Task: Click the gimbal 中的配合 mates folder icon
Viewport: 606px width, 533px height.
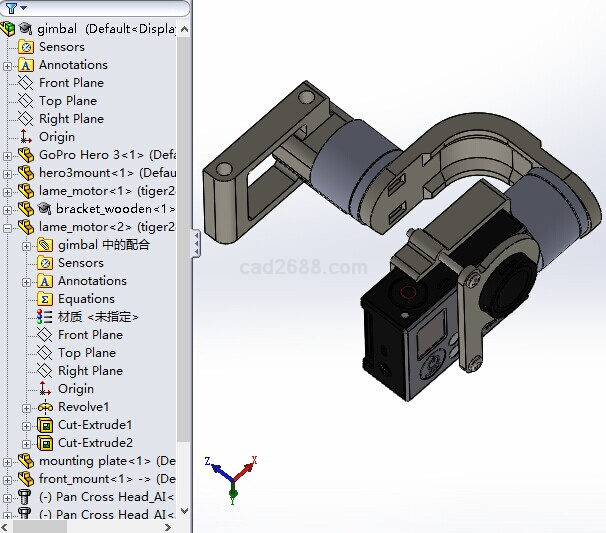Action: point(45,245)
